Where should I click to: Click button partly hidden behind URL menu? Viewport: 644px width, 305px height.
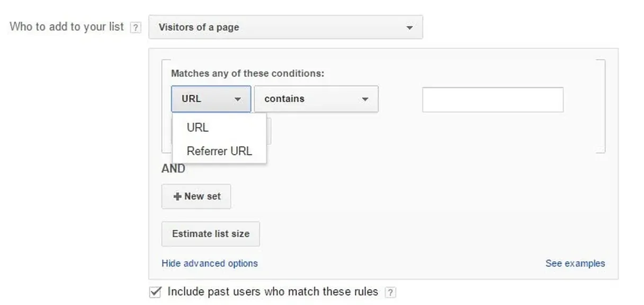click(269, 131)
